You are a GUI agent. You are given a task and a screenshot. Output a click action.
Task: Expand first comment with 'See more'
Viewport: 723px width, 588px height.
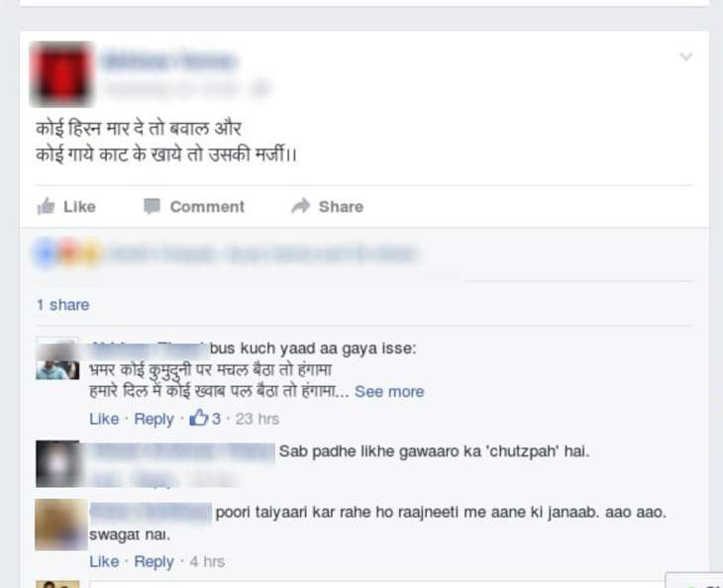coord(389,392)
